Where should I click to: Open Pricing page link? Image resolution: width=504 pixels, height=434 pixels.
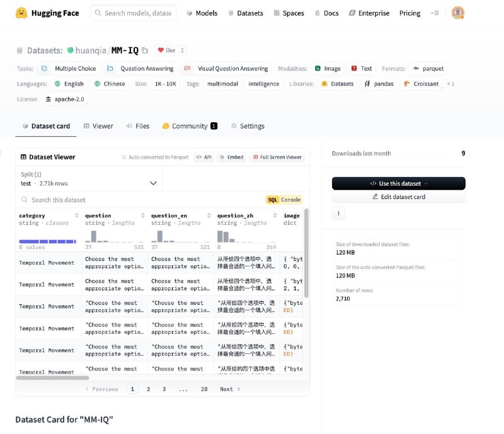[410, 13]
